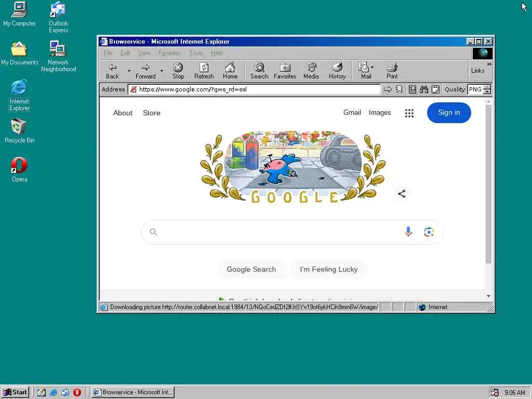Open the About link

[x=123, y=113]
